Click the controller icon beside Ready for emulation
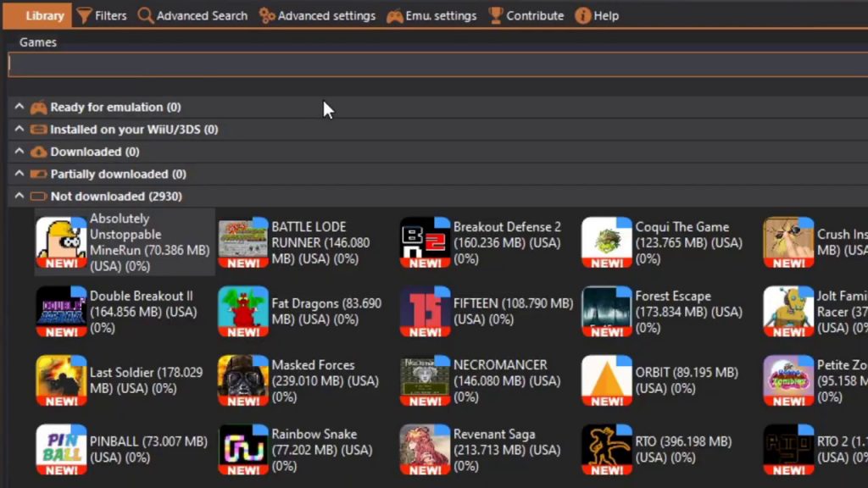The image size is (868, 488). 37,107
